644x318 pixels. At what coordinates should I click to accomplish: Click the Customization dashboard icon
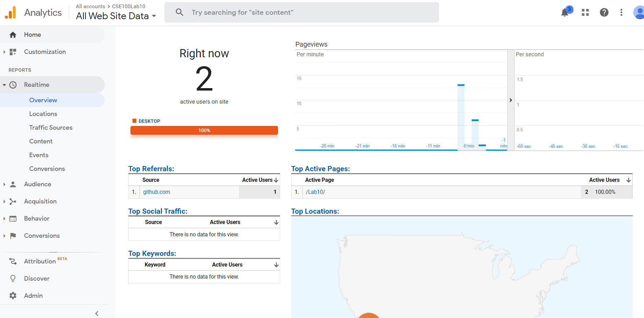coord(13,52)
